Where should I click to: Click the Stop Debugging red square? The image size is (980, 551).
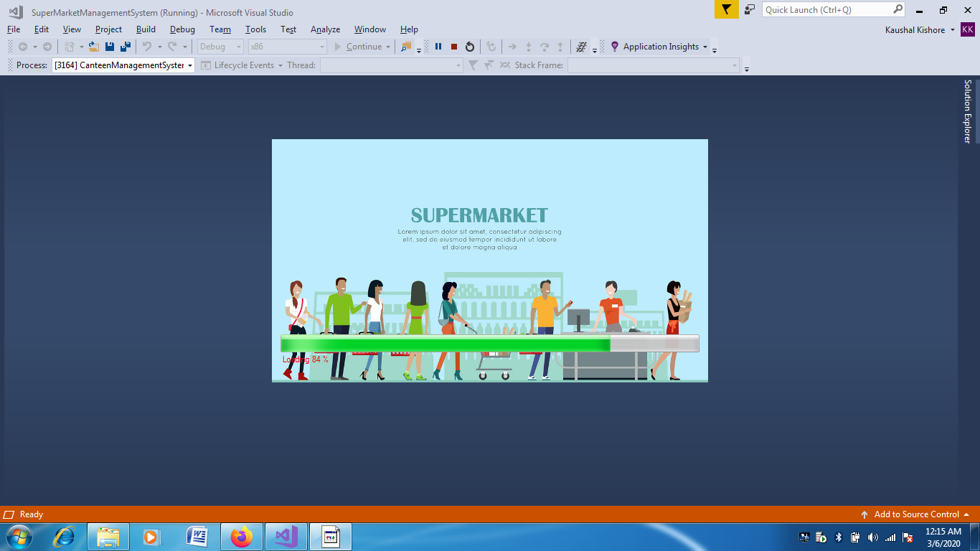pyautogui.click(x=454, y=47)
